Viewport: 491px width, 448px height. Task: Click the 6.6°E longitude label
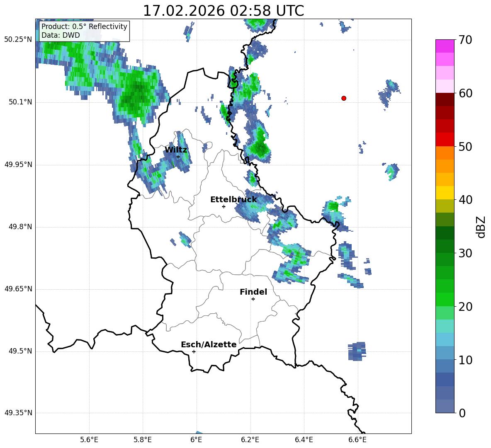357,440
